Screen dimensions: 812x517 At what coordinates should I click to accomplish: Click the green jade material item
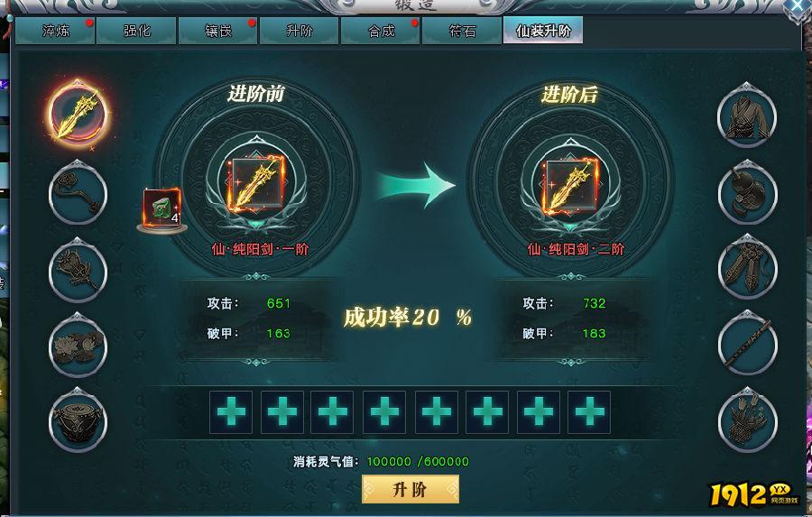[162, 208]
